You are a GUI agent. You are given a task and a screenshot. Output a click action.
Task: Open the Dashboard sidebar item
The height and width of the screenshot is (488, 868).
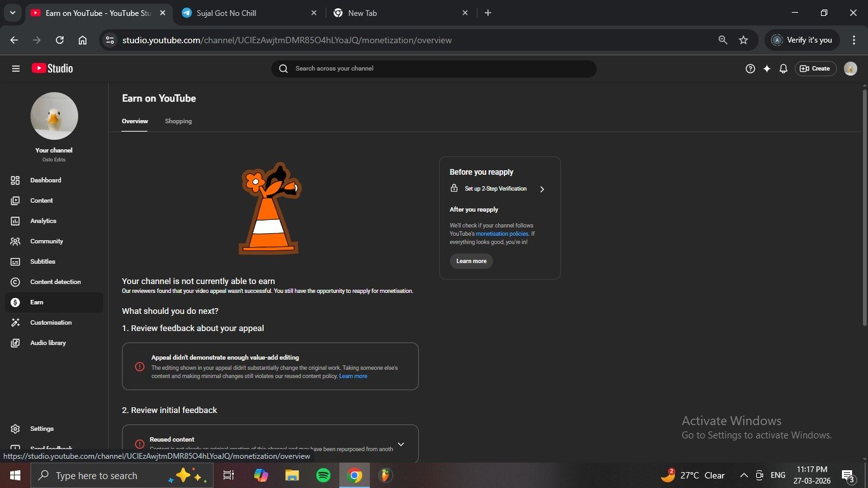pyautogui.click(x=46, y=180)
